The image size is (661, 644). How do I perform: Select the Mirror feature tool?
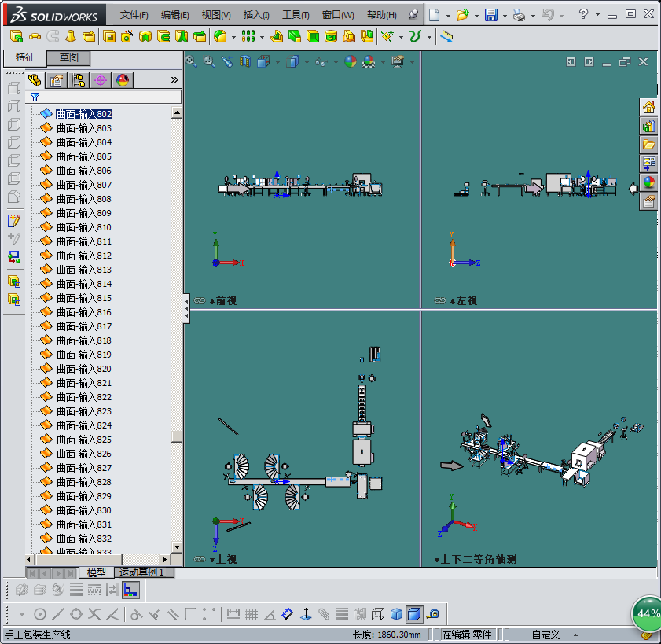tap(367, 37)
